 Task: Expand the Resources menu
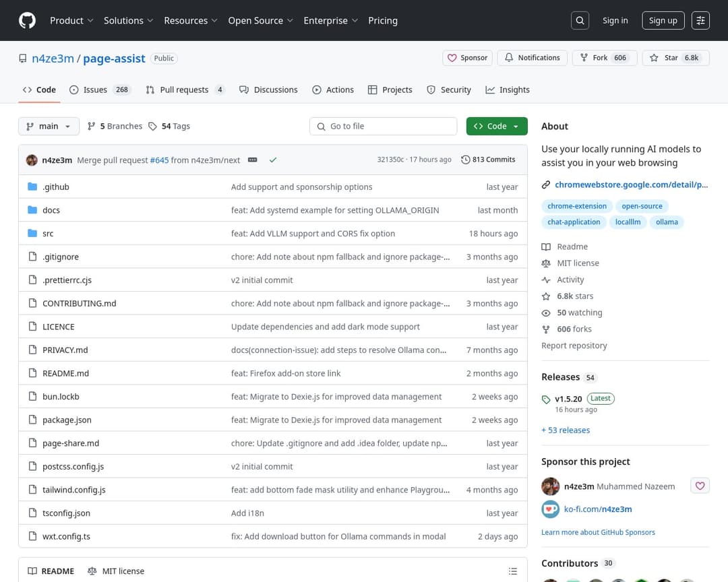click(190, 20)
